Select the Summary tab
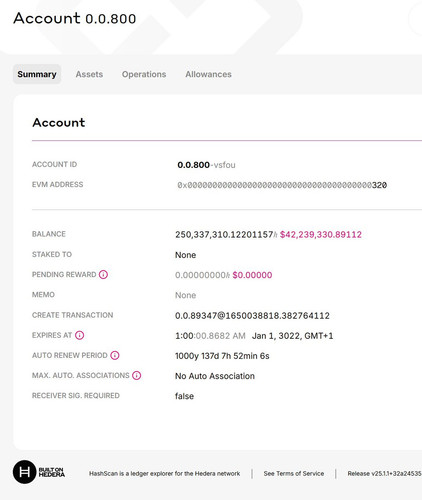Viewport: 422px width, 500px height. pos(37,74)
